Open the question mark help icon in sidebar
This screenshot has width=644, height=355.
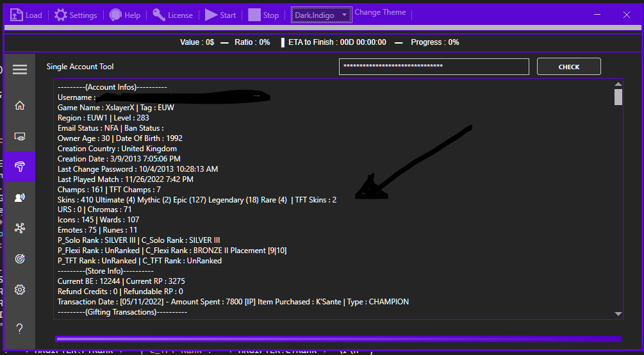(20, 329)
